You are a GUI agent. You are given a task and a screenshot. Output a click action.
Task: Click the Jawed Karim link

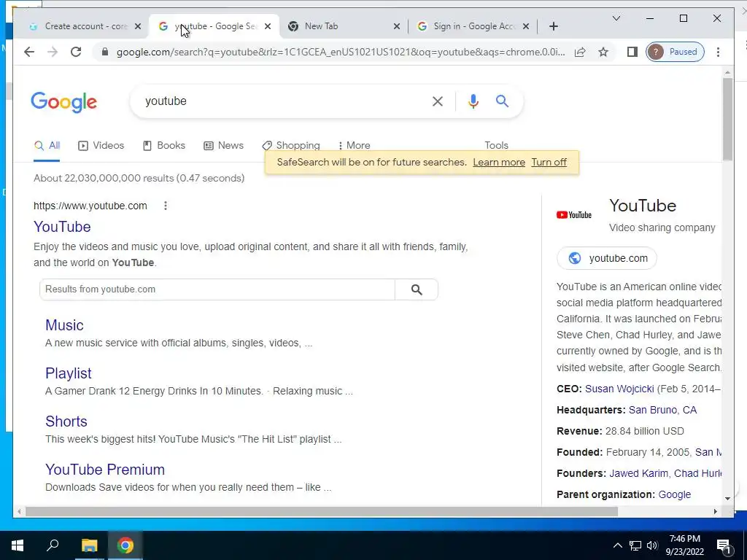[638, 473]
